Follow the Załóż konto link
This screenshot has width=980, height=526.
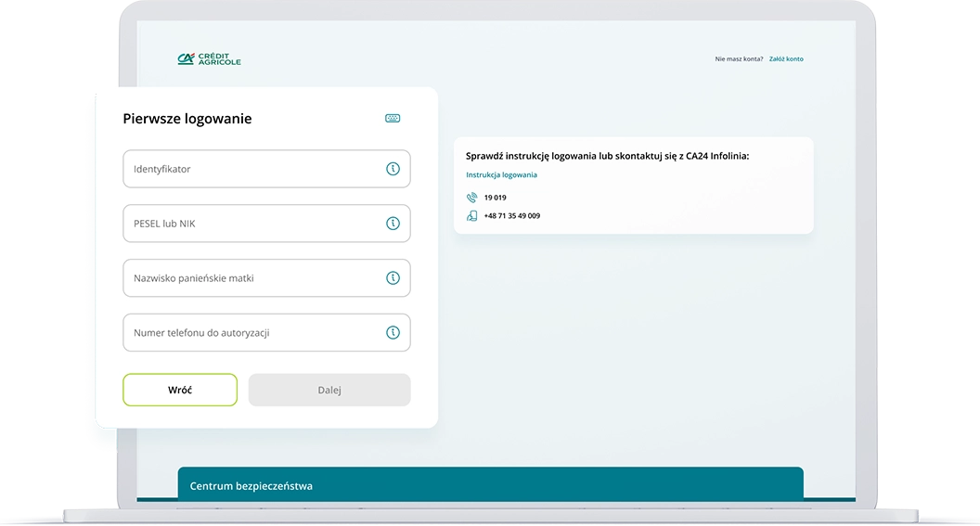click(x=786, y=59)
